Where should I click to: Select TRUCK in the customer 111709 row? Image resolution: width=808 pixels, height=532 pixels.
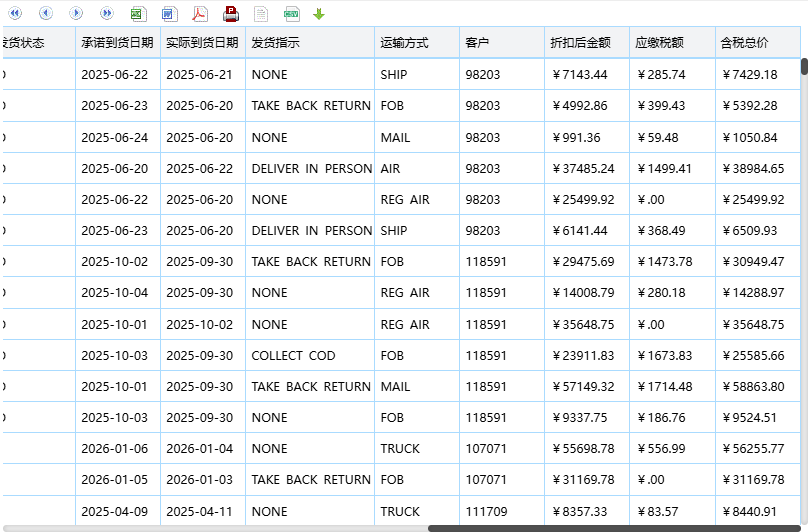coord(417,511)
